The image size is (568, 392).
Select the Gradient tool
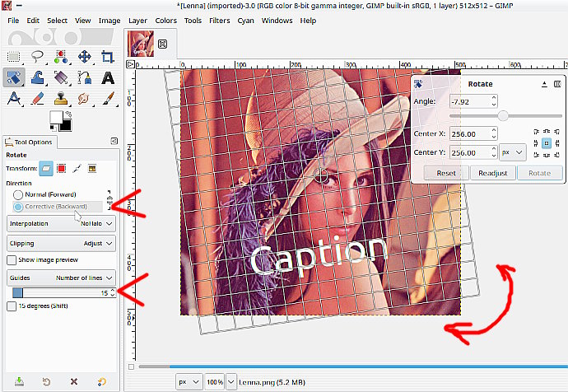point(61,77)
